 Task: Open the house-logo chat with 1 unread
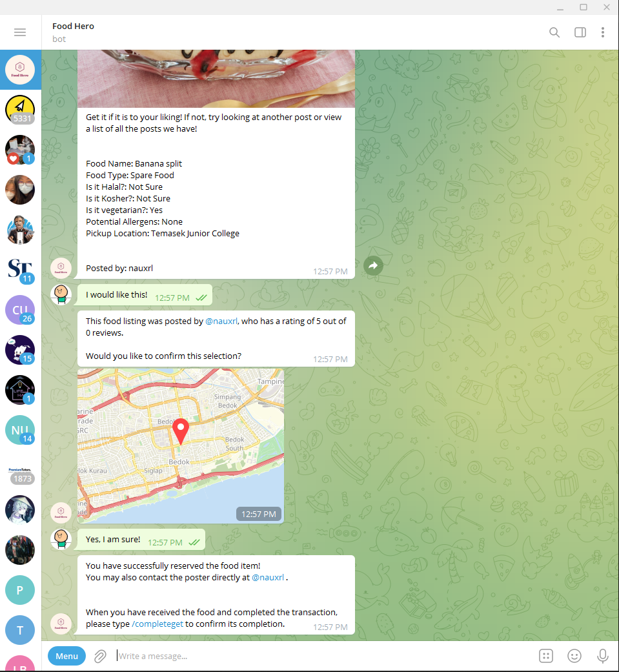click(20, 390)
